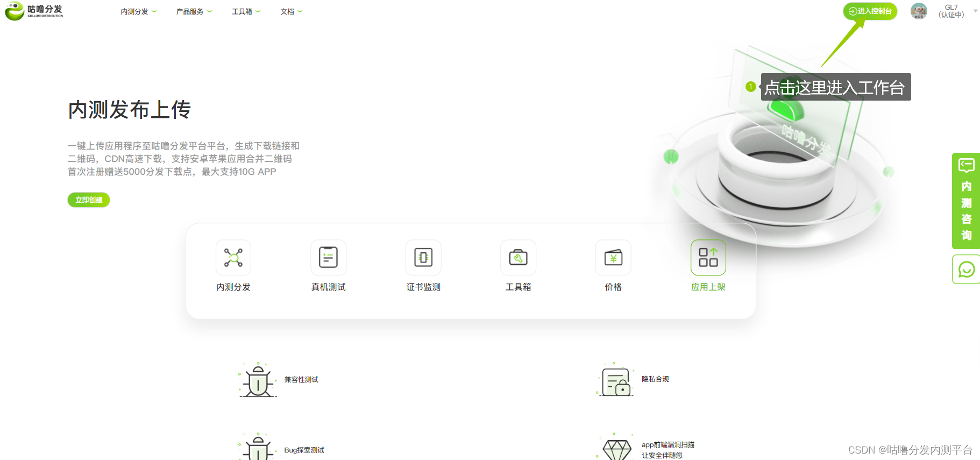Select the 价格 wallet icon
This screenshot has width=980, height=460.
(613, 258)
